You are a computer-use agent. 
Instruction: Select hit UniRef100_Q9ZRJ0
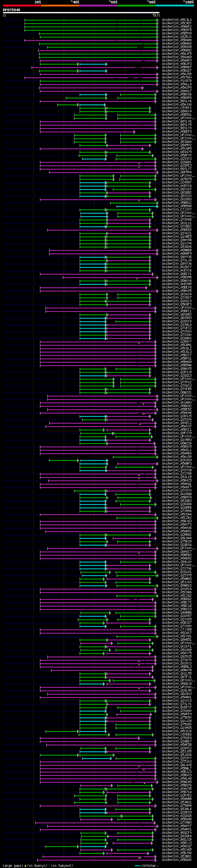tap(177, 37)
